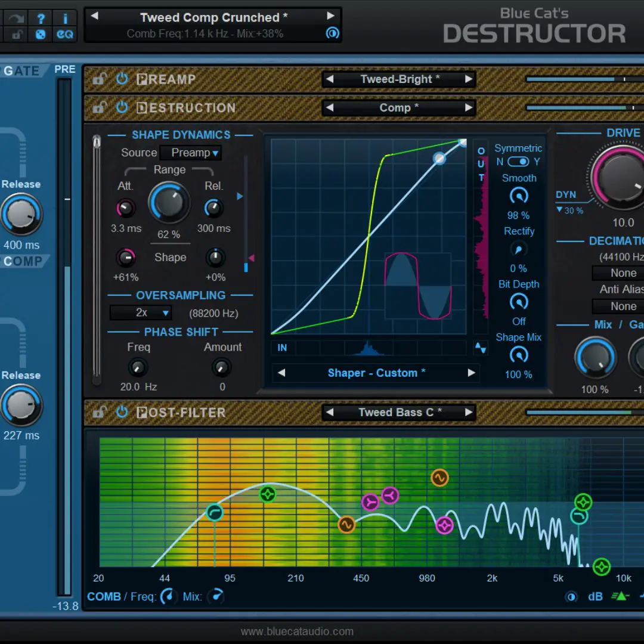
Task: Click the COMB Freq knob
Action: click(x=168, y=596)
